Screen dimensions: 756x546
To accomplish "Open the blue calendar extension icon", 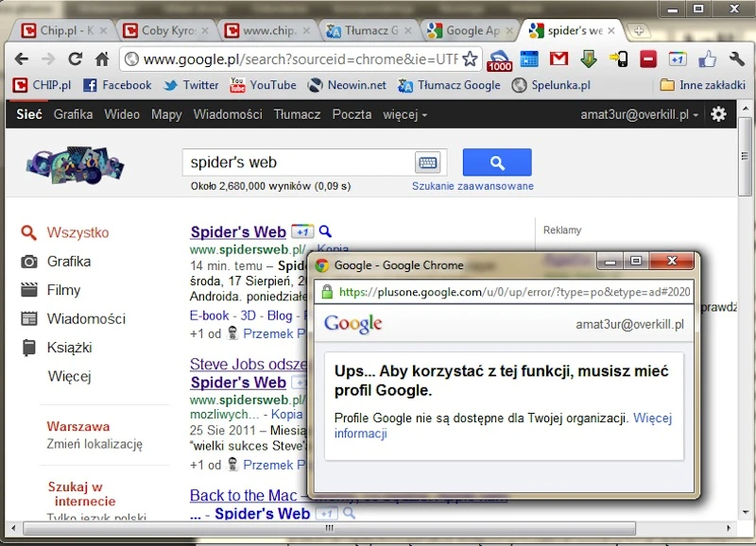I will tap(529, 59).
